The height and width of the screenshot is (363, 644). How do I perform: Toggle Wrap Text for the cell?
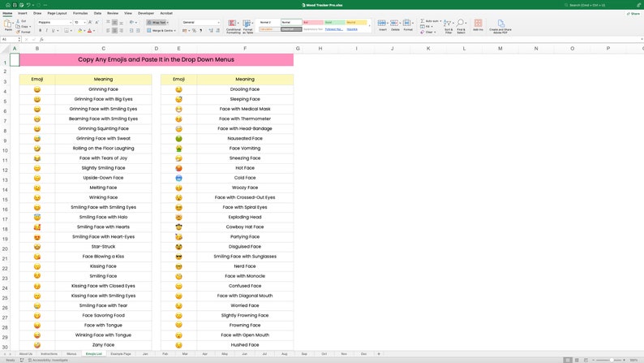tap(157, 22)
